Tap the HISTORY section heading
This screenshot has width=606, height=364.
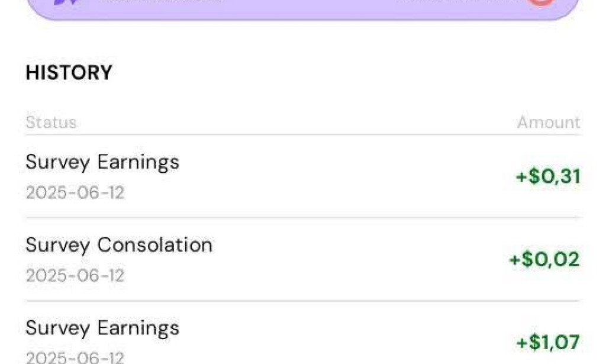(69, 73)
